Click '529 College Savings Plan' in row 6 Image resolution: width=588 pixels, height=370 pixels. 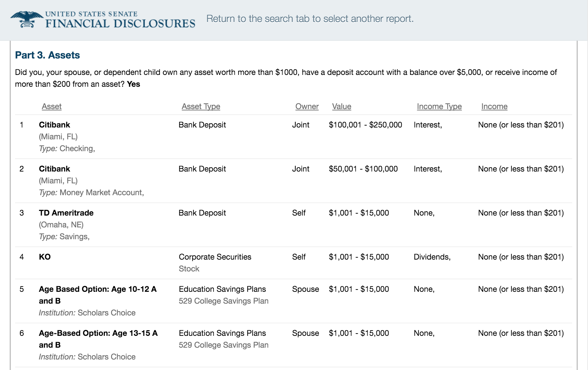pos(223,345)
